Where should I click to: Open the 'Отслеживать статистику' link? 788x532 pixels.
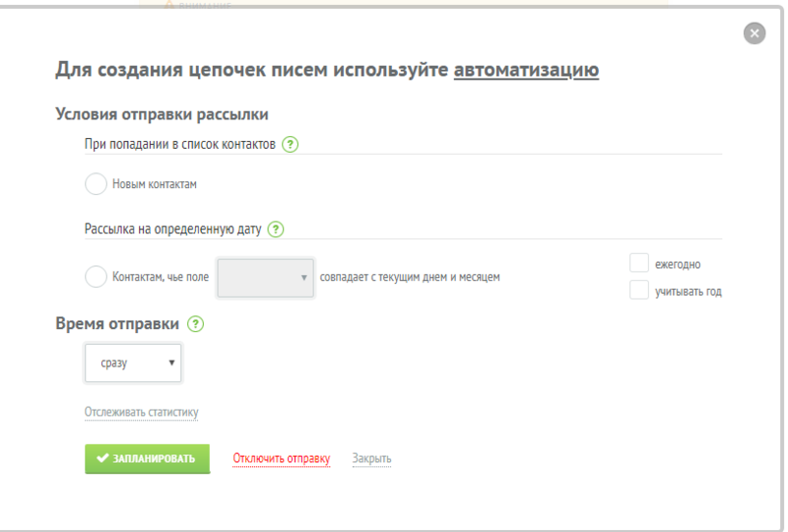click(142, 412)
